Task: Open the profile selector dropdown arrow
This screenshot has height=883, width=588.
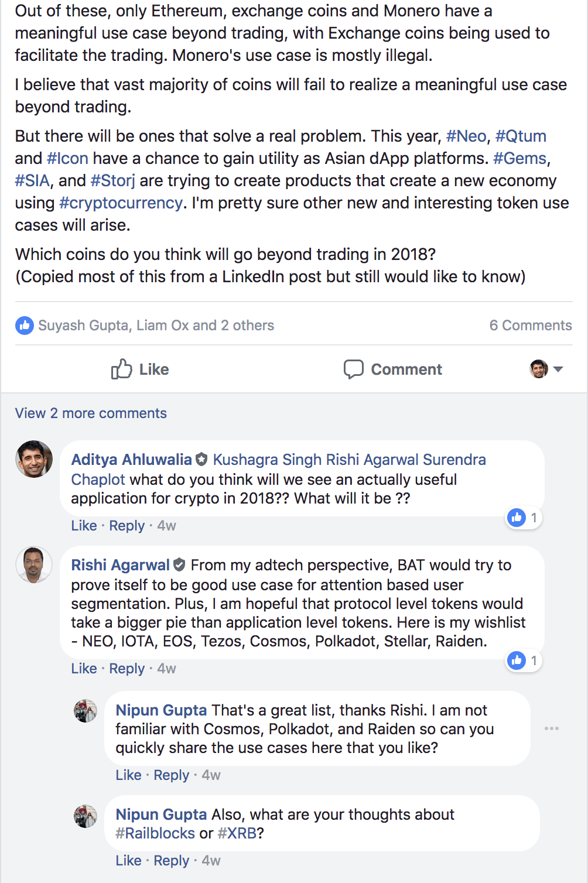Action: [558, 369]
